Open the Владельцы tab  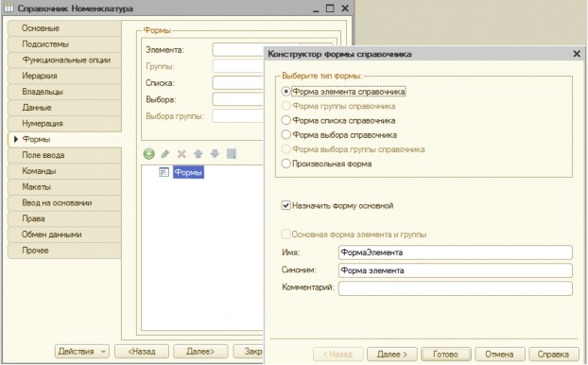click(64, 92)
